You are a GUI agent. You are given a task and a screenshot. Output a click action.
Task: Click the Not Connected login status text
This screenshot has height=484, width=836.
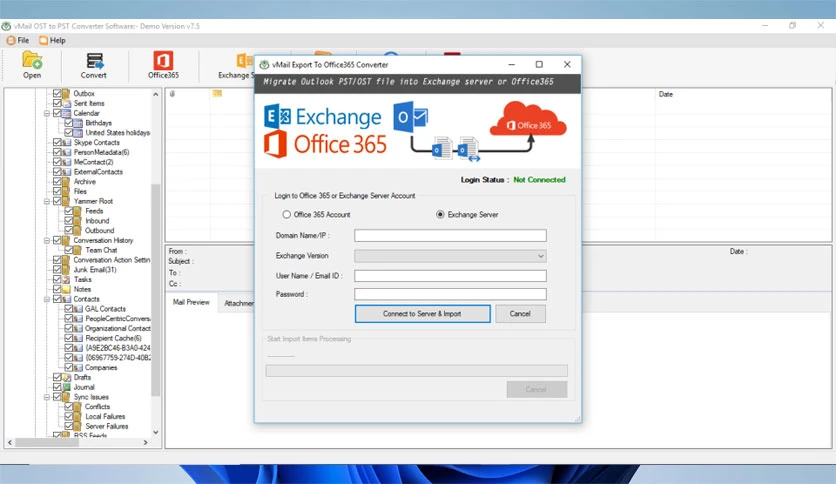tap(540, 180)
